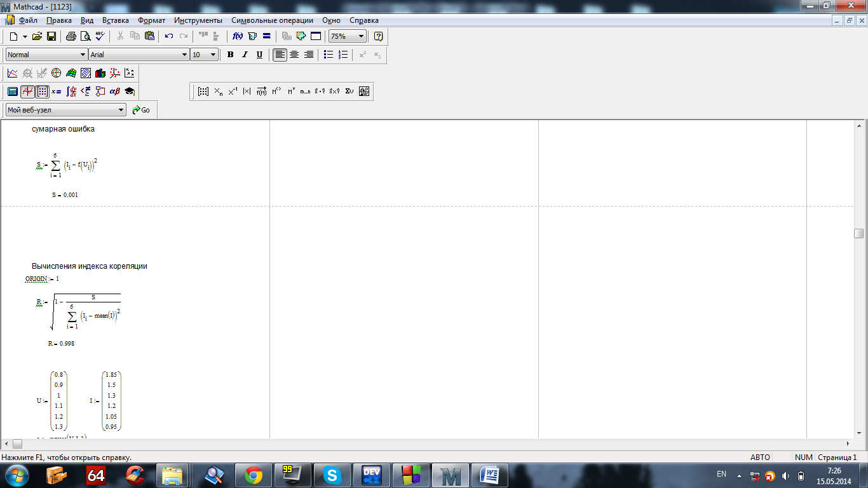Create a new worksheet with New icon
Viewport: 868px width, 488px height.
[x=13, y=36]
